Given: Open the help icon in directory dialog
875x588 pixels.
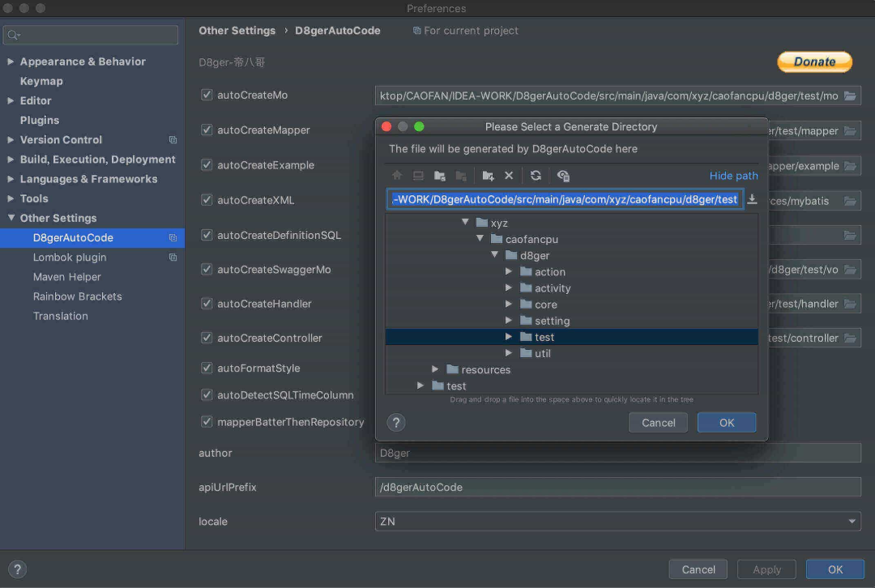Looking at the screenshot, I should (x=396, y=423).
